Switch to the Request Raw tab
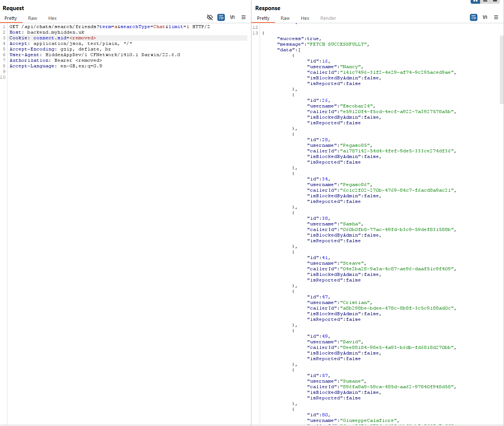Screen dimensions: 504x426 tap(33, 18)
